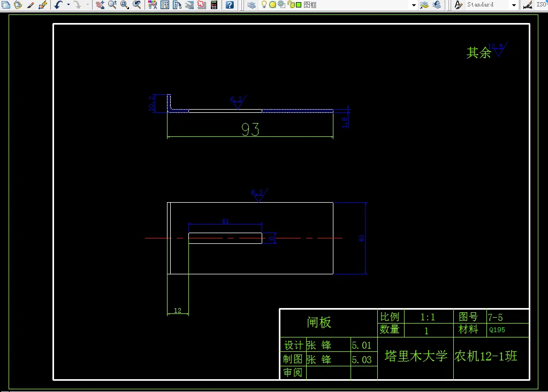This screenshot has height=392, width=548.
Task: Open the Layer Properties Manager icon
Action: click(x=252, y=5)
